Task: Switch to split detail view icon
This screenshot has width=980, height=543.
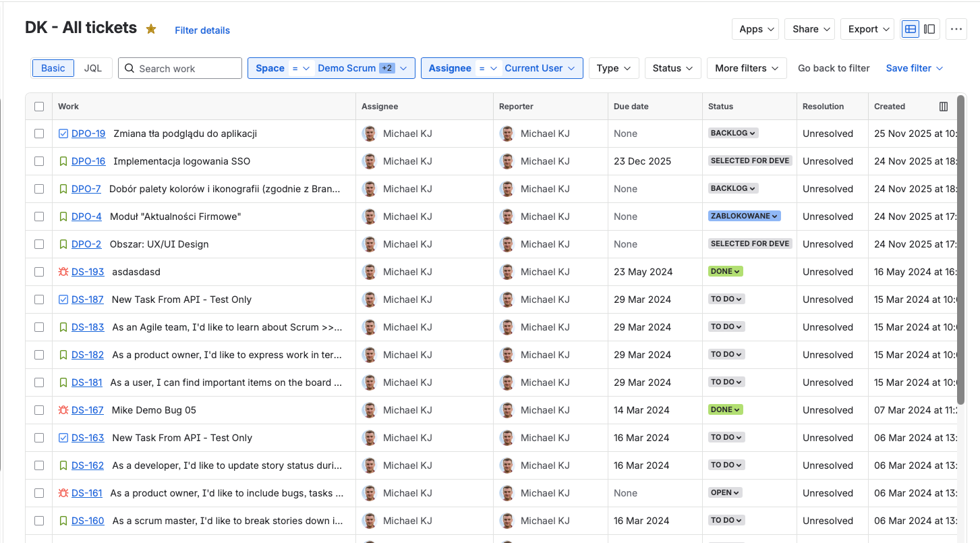Action: click(x=929, y=29)
